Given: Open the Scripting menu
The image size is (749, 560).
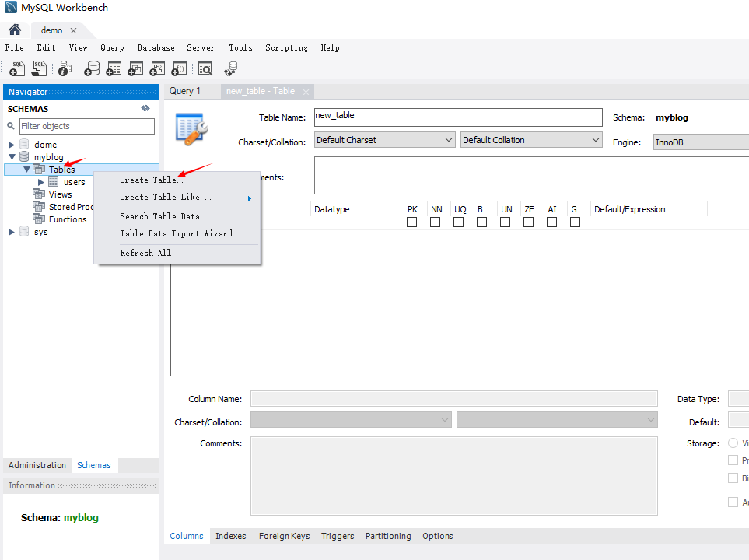Looking at the screenshot, I should pyautogui.click(x=286, y=47).
